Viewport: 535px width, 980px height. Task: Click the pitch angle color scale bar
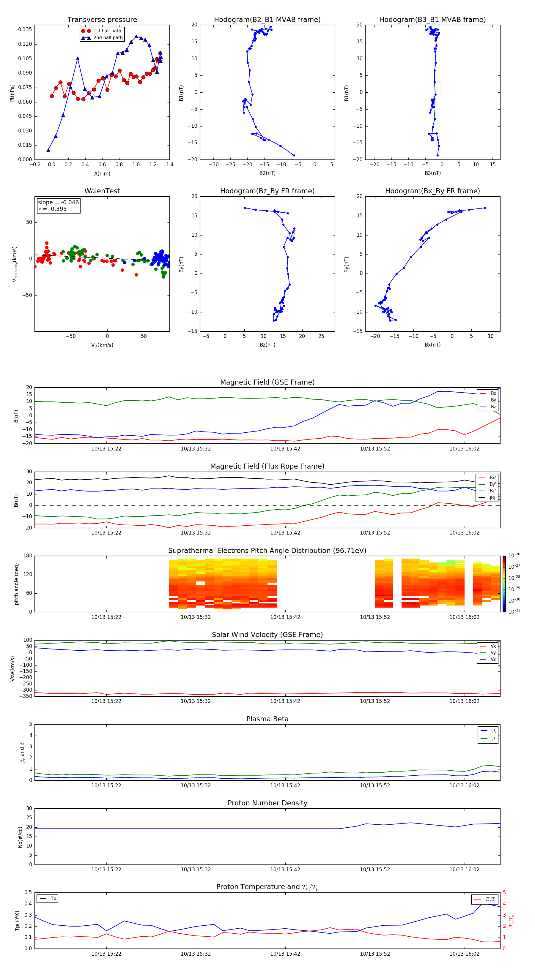click(504, 584)
